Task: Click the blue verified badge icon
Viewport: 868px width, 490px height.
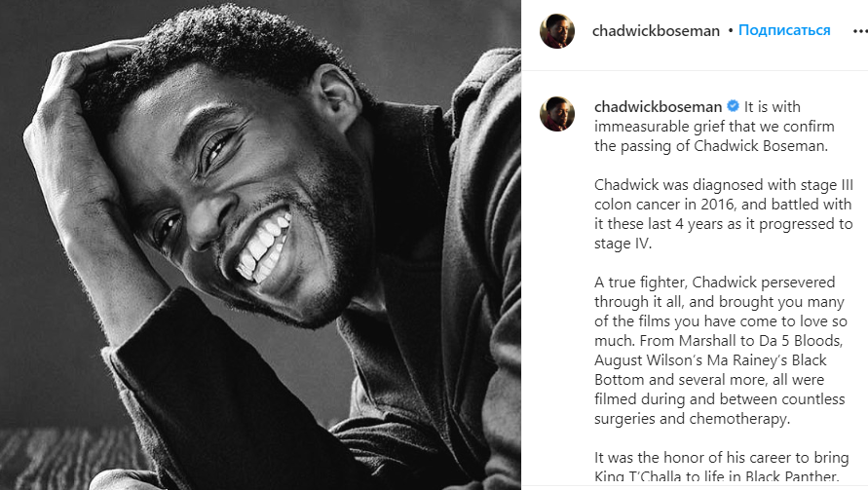Action: [x=733, y=106]
